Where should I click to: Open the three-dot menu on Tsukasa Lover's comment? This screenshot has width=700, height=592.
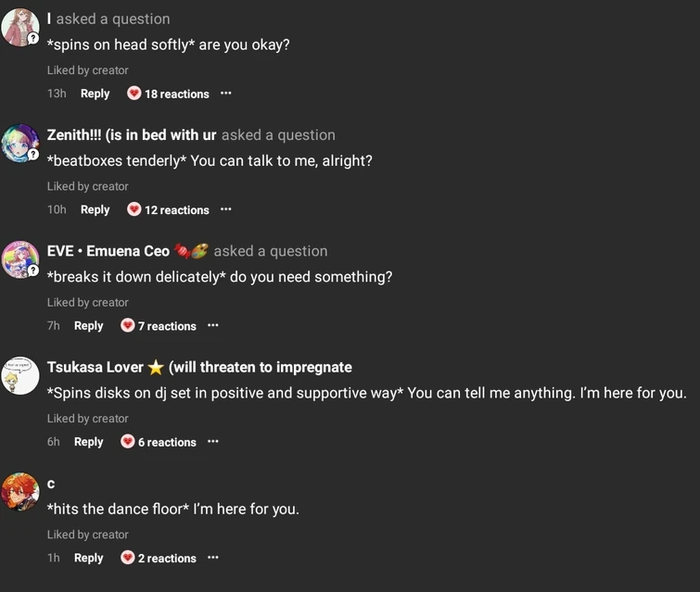pos(213,442)
